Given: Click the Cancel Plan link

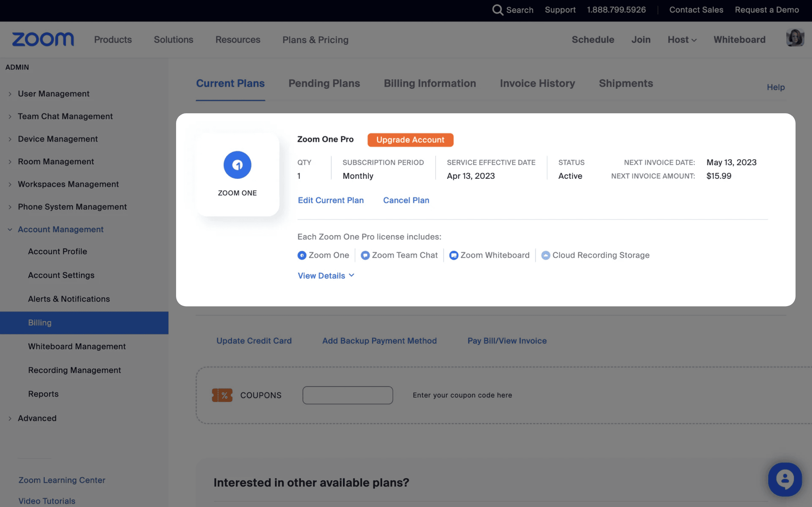Looking at the screenshot, I should click(x=406, y=200).
